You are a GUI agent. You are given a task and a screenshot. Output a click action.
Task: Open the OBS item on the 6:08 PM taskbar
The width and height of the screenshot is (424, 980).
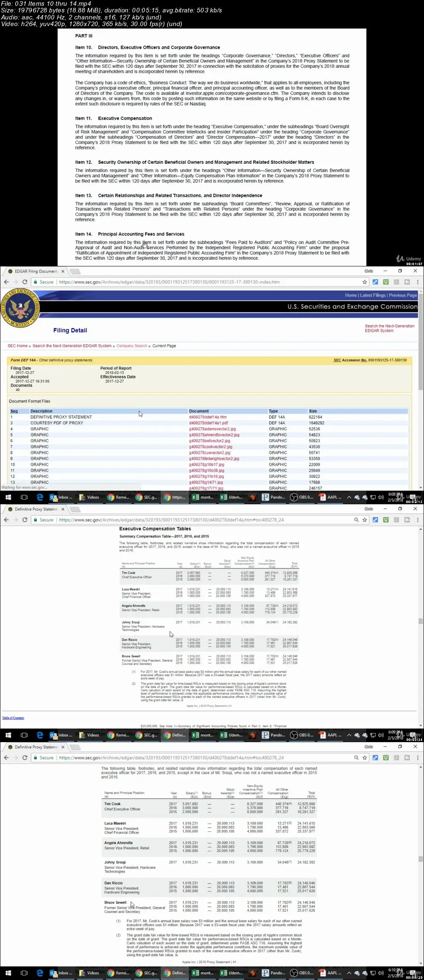click(302, 497)
